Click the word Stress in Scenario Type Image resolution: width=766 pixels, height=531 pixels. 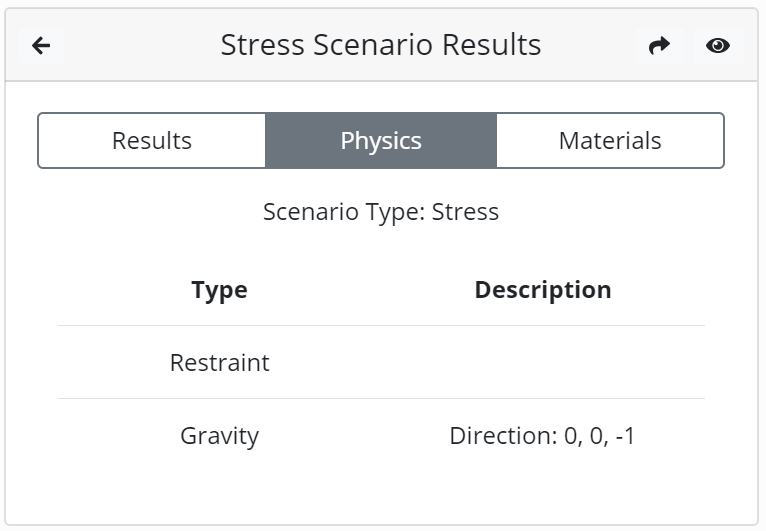click(465, 212)
